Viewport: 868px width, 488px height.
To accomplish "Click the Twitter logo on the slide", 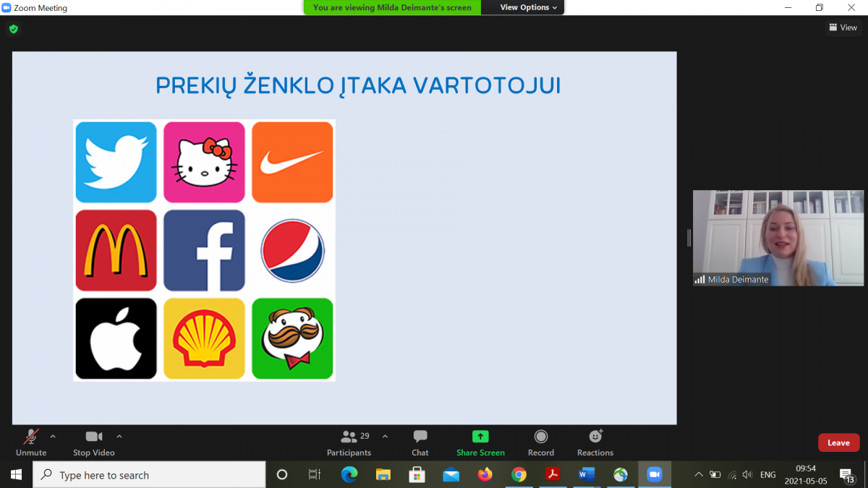I will click(116, 162).
